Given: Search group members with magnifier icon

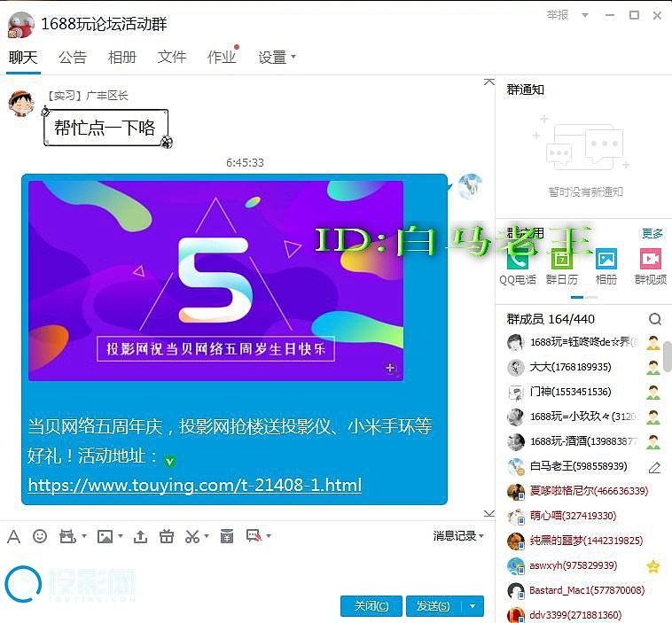Looking at the screenshot, I should point(655,319).
